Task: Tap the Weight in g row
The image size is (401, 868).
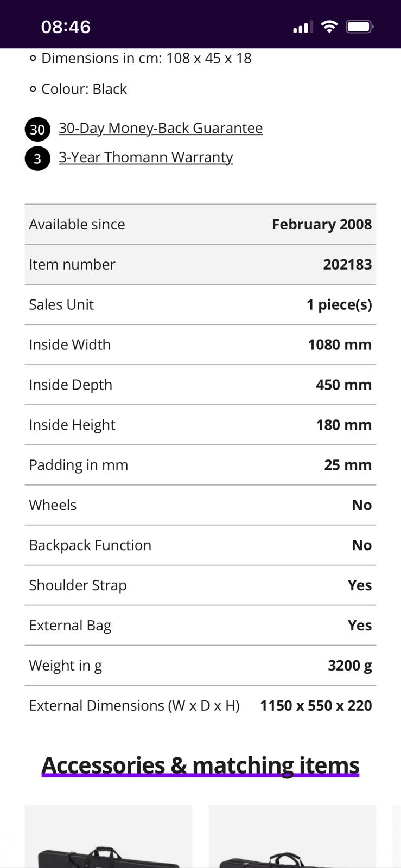Action: coord(200,666)
